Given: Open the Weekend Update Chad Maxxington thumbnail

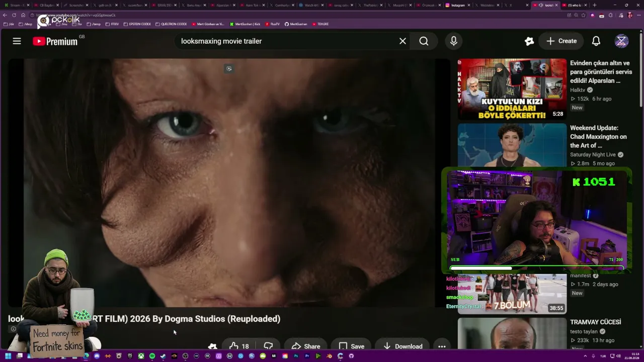Looking at the screenshot, I should pos(512,145).
